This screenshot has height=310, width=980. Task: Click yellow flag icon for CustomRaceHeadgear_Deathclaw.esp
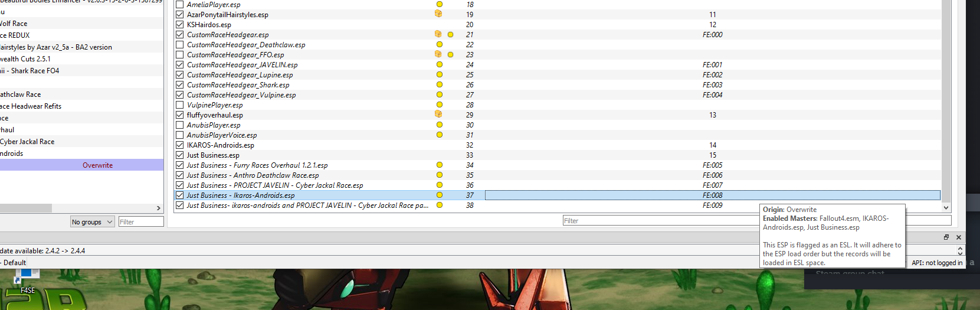440,44
